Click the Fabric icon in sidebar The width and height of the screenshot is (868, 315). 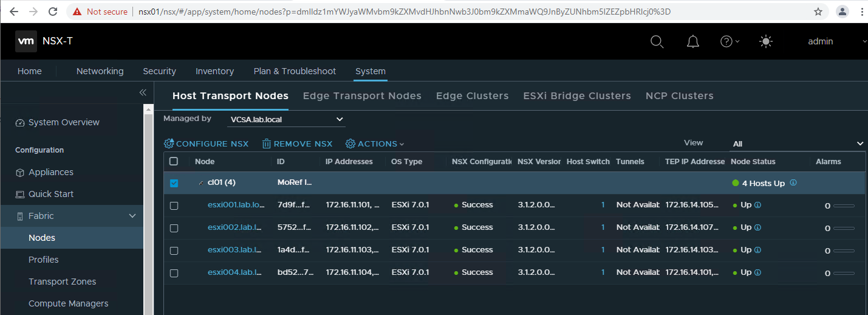pyautogui.click(x=20, y=216)
